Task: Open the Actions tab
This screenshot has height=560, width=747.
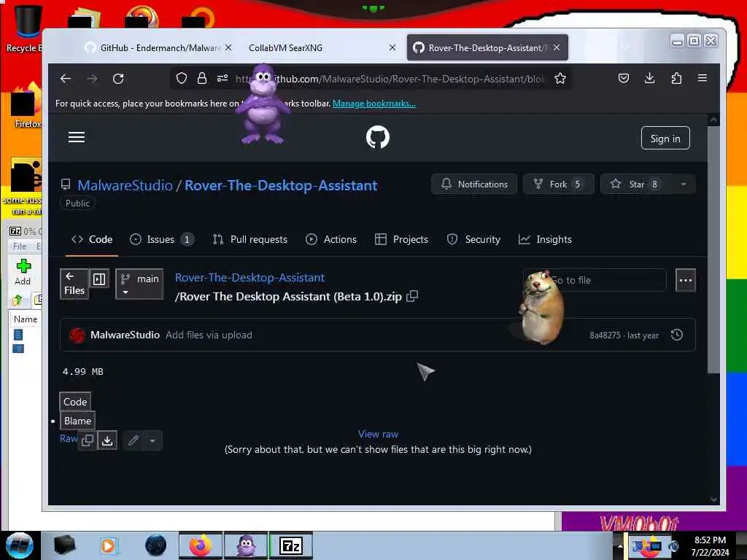Action: coord(331,239)
